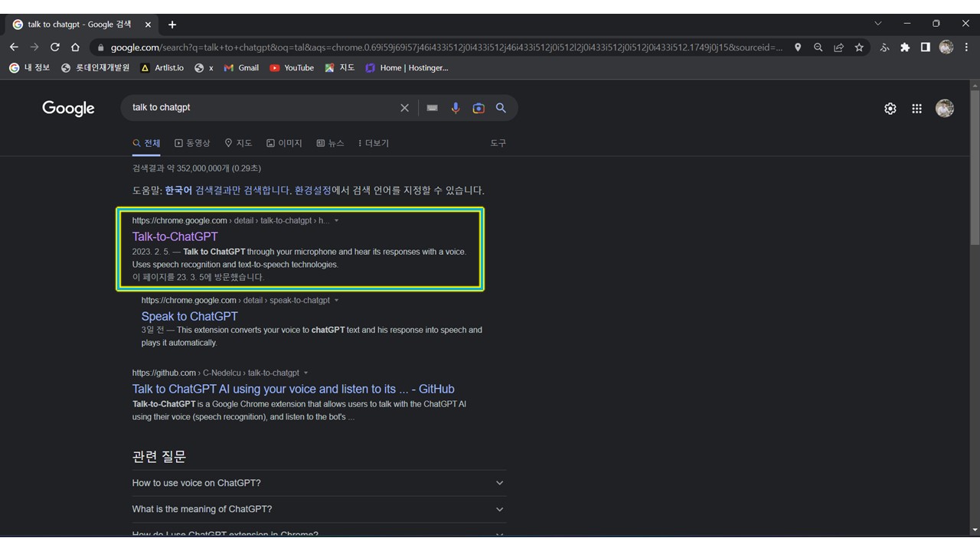980x551 pixels.
Task: Click the 관련 질문 heading
Action: (158, 457)
